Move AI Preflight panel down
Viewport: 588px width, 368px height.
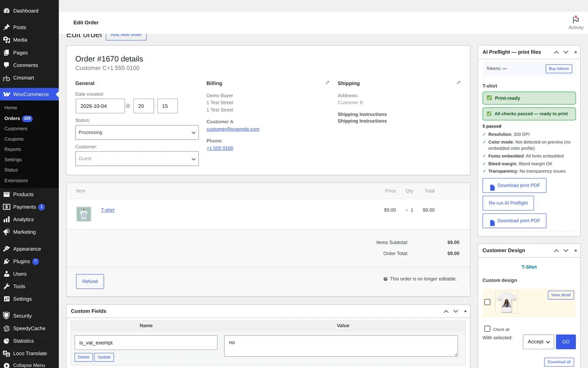566,52
